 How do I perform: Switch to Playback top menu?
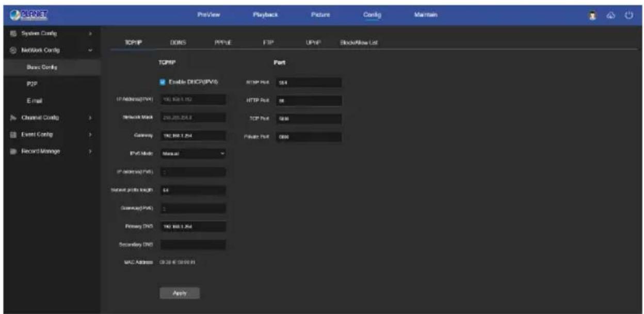pyautogui.click(x=265, y=15)
